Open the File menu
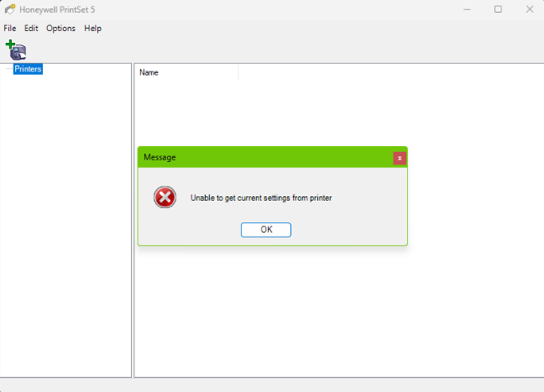Viewport: 544px width, 392px height. [10, 28]
